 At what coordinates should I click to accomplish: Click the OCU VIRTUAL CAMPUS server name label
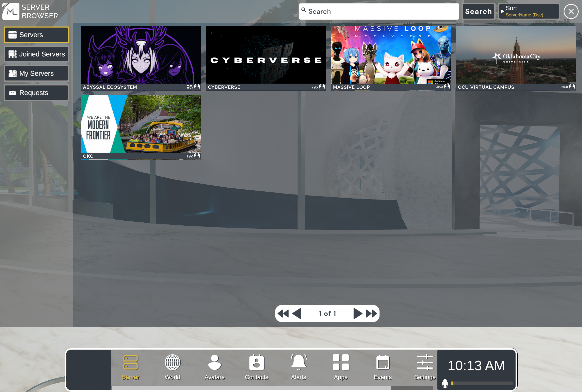486,87
